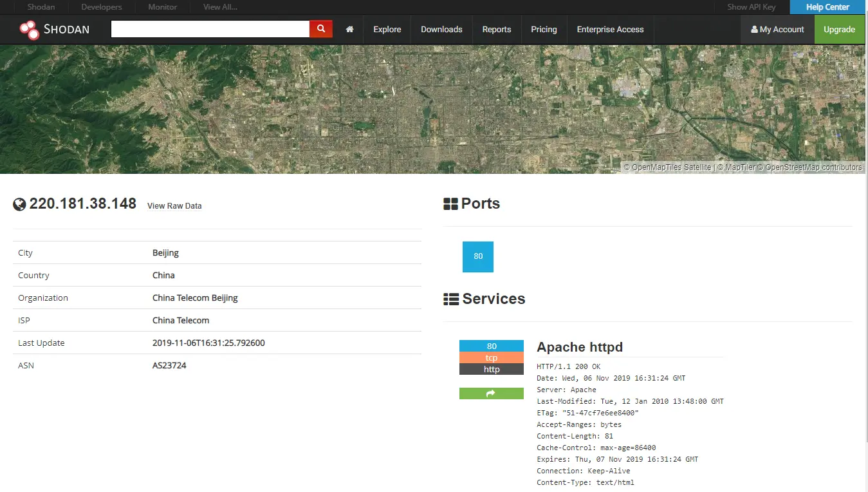Screen dimensions: 868x492
Task: Click the Apache httpd service title
Action: (x=580, y=347)
